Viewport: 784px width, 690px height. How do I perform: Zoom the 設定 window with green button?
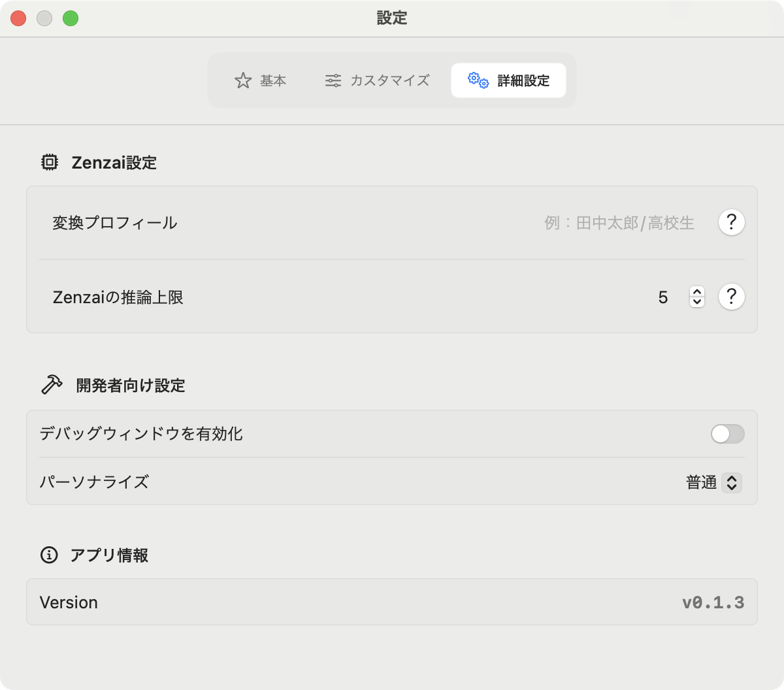tap(71, 18)
